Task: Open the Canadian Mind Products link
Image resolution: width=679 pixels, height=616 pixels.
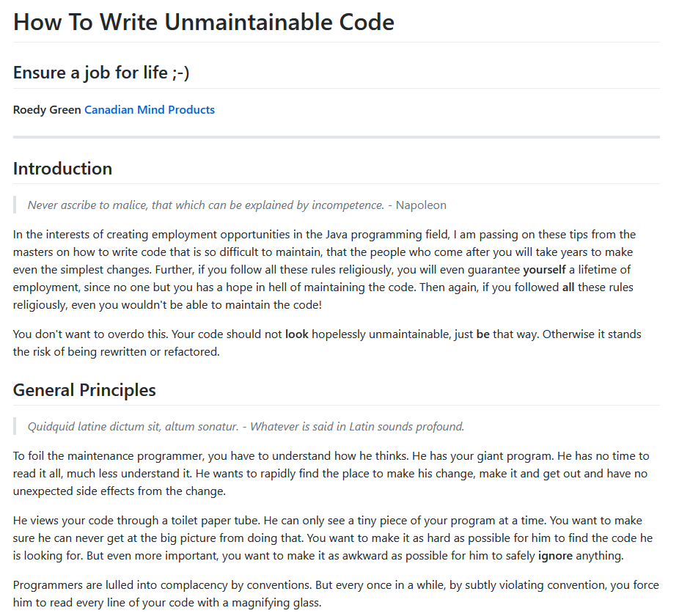Action: coord(150,109)
